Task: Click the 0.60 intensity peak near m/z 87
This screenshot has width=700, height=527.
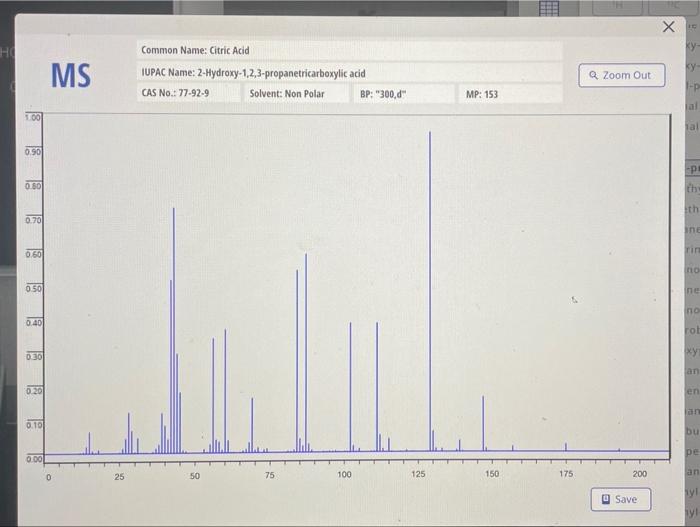Action: click(306, 353)
